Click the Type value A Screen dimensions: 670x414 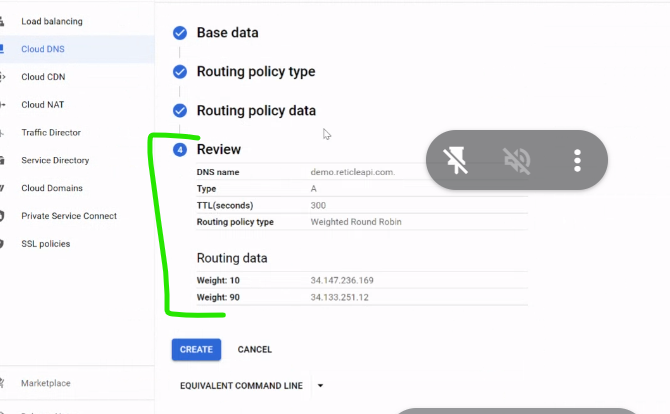click(314, 188)
